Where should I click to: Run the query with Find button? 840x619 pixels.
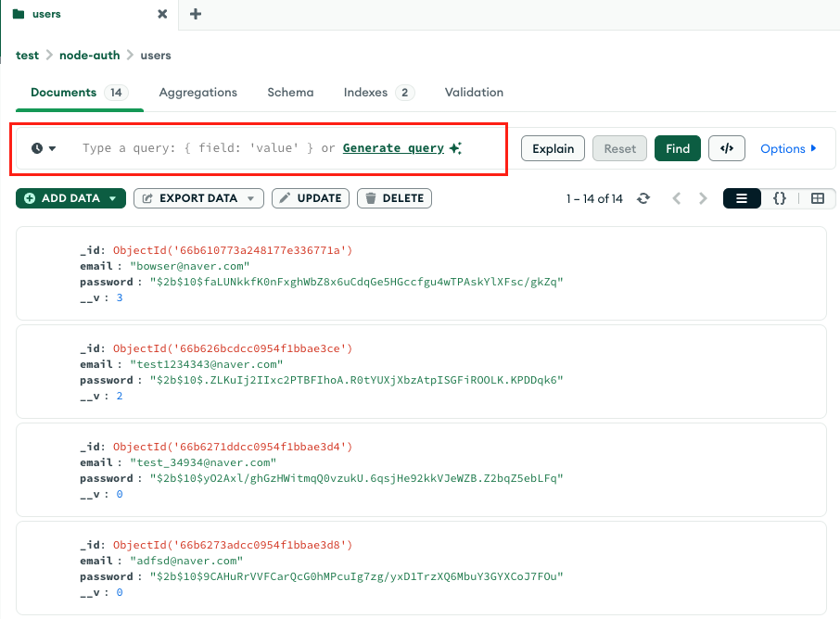(x=678, y=148)
